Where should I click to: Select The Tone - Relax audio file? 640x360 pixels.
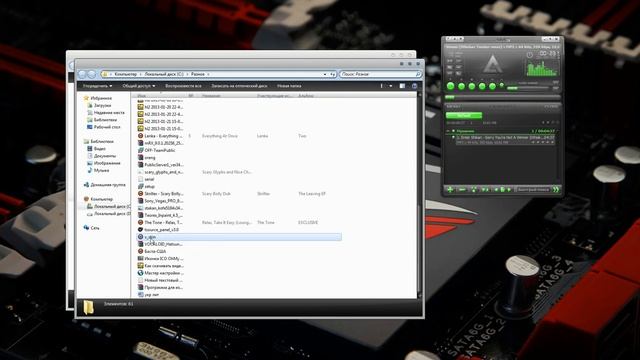click(160, 222)
